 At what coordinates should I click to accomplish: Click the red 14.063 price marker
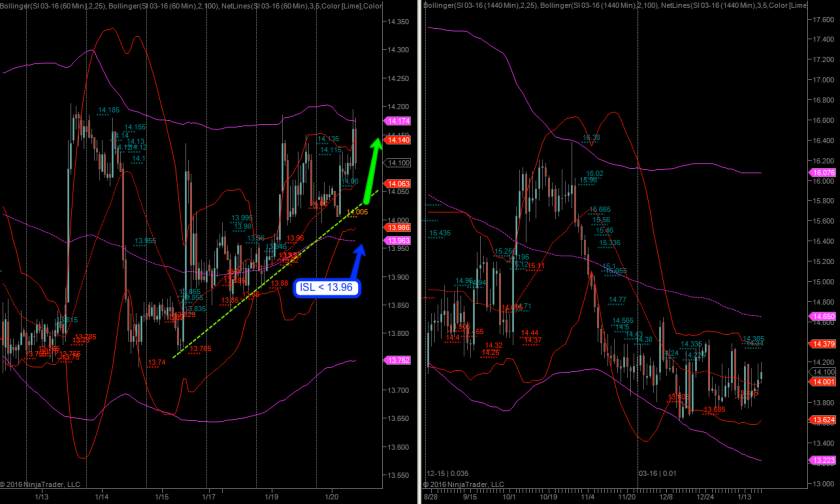pyautogui.click(x=397, y=184)
